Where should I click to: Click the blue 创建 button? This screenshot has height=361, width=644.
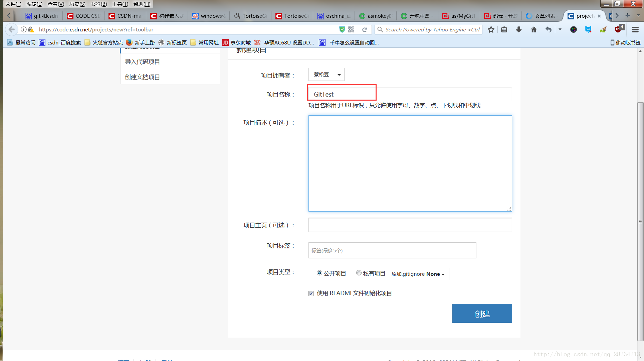click(482, 314)
